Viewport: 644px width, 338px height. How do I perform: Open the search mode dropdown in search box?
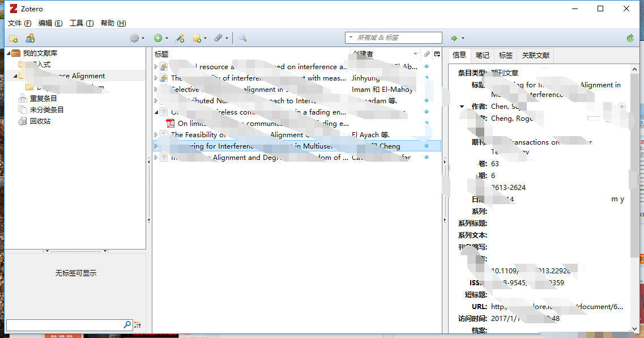(351, 37)
